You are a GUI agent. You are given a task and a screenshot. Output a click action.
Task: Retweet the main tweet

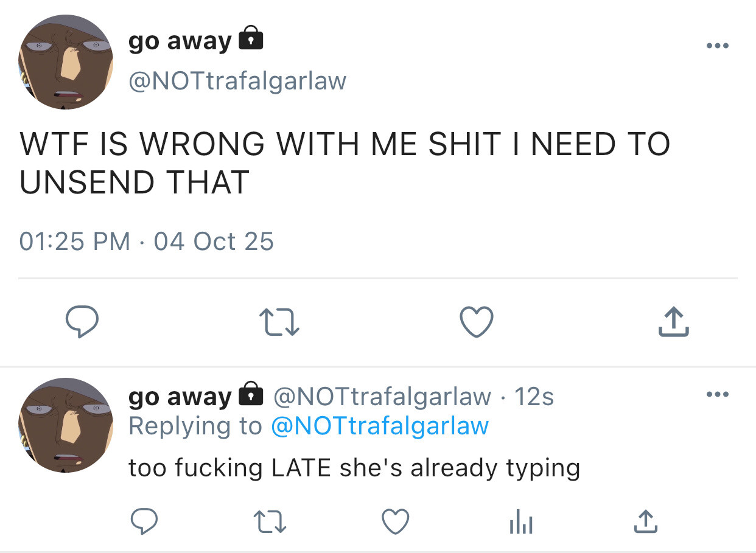click(x=279, y=322)
